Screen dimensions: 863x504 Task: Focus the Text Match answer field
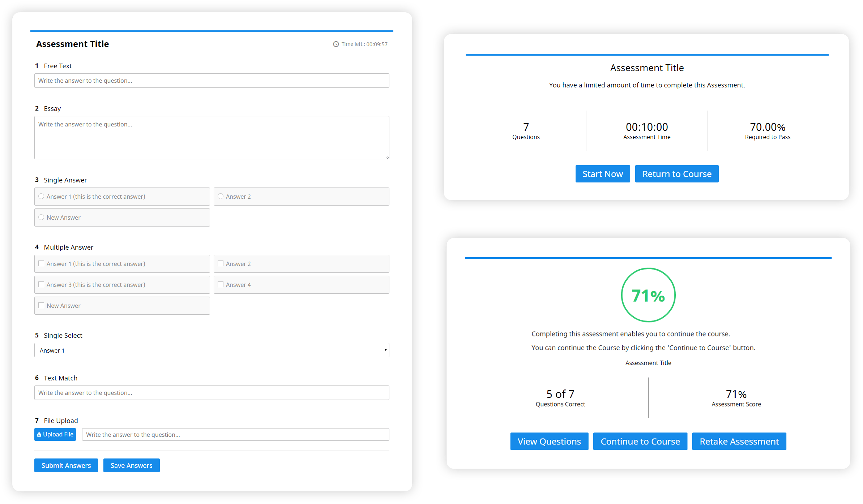pos(212,393)
